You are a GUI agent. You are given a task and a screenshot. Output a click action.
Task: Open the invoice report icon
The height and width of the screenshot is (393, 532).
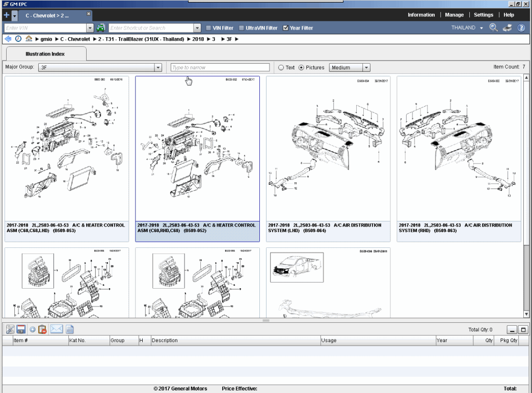[x=69, y=329]
